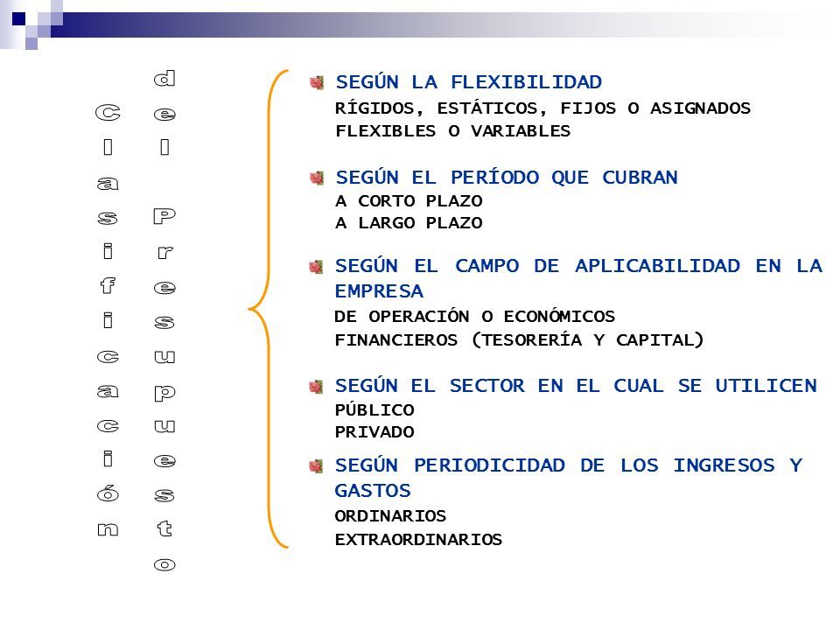Click the word PRIVADO
The image size is (840, 630).
(x=374, y=431)
